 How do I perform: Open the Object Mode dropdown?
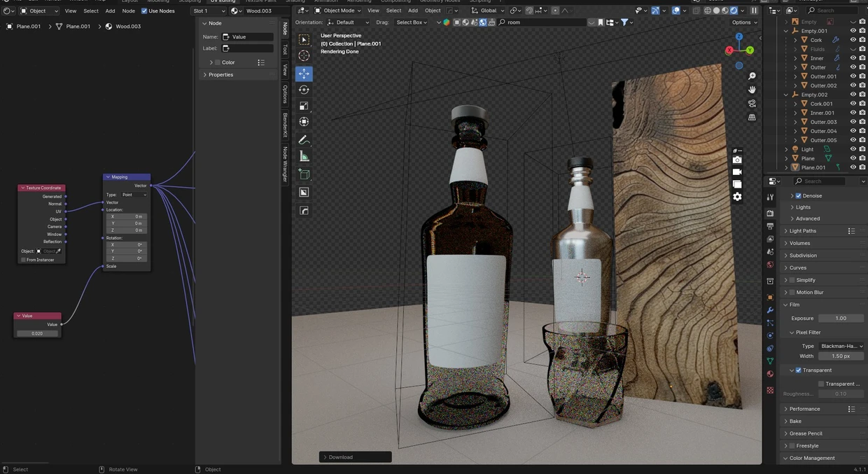click(338, 11)
